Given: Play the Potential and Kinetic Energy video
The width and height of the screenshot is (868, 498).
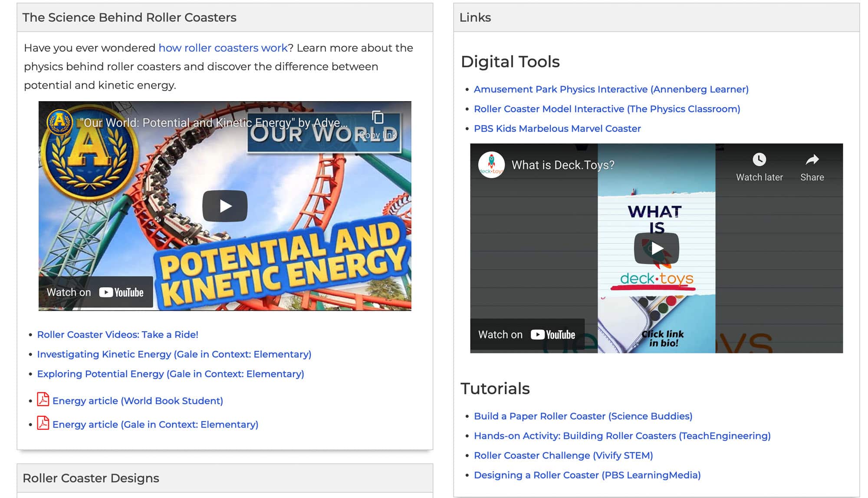Looking at the screenshot, I should coord(225,206).
